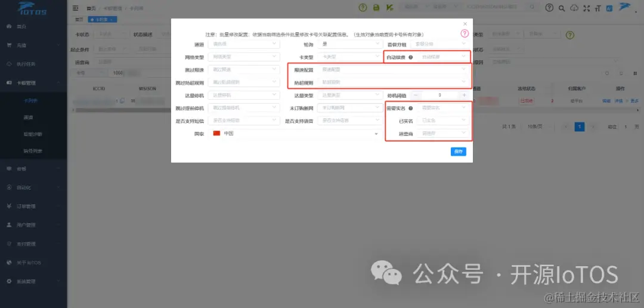Click the 充值 cart icon in the sidebar
Viewport: 644px width, 308px height.
pos(9,45)
